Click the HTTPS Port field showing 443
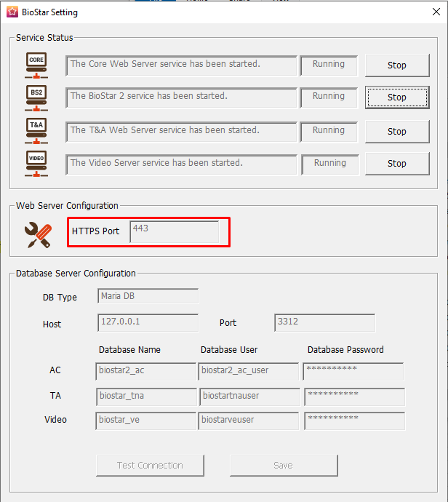 (174, 232)
